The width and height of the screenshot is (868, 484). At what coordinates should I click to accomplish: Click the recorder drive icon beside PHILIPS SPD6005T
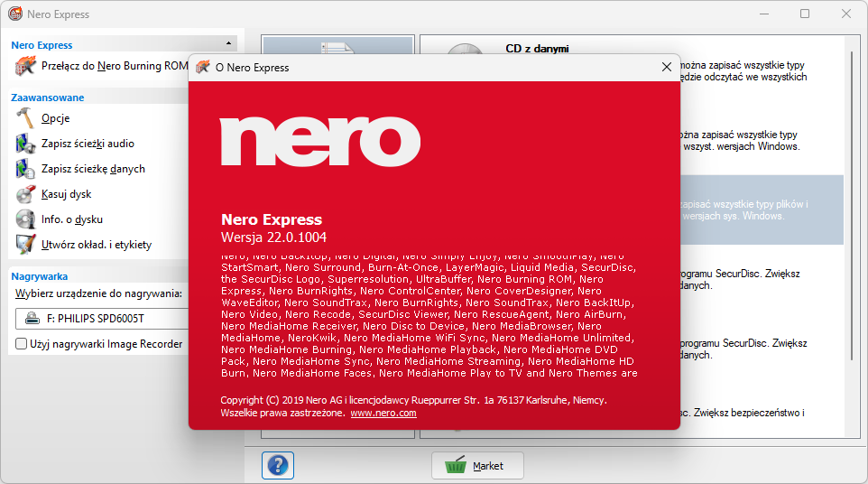[32, 319]
